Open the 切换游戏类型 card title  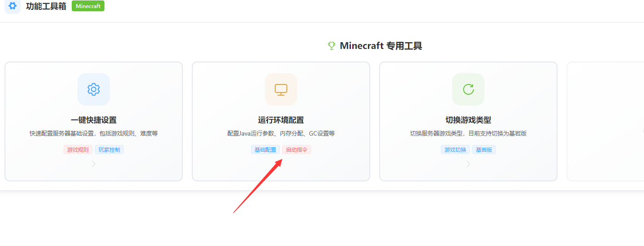[468, 120]
